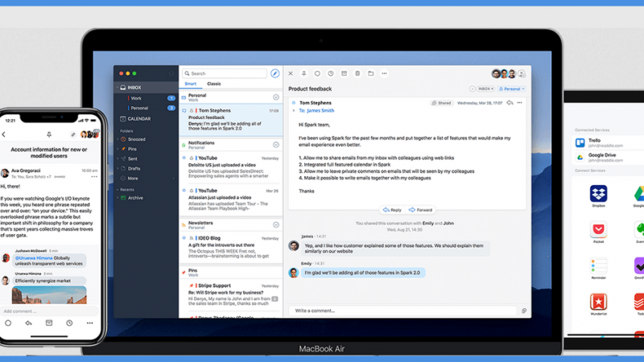644x362 pixels.
Task: Click the reply arrow beside the message date
Action: [x=510, y=103]
